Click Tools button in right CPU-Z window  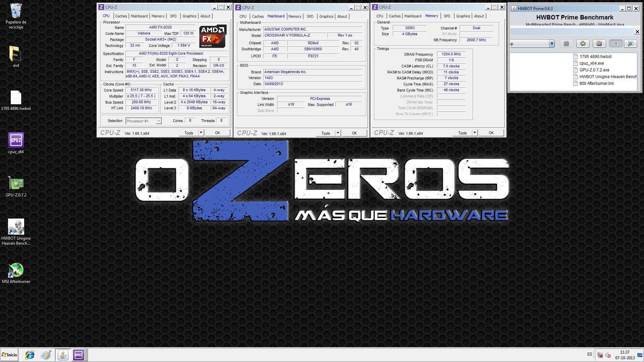click(463, 133)
